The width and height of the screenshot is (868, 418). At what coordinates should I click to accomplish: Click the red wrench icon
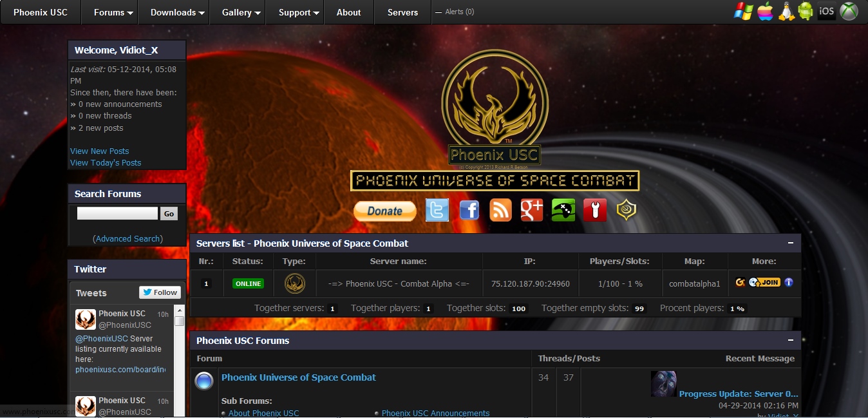pos(595,210)
